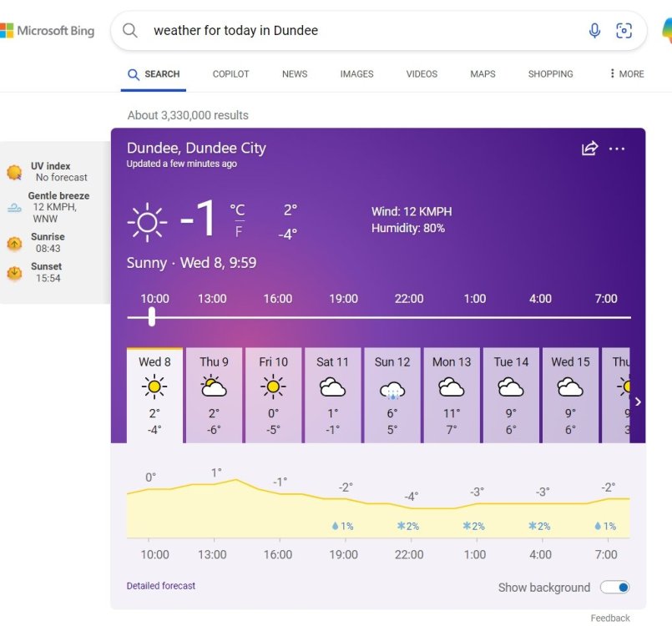Select the Fri 10 forecast card
The height and width of the screenshot is (626, 672).
274,395
